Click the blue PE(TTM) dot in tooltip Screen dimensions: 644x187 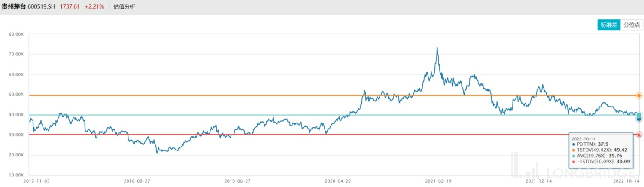(574, 144)
